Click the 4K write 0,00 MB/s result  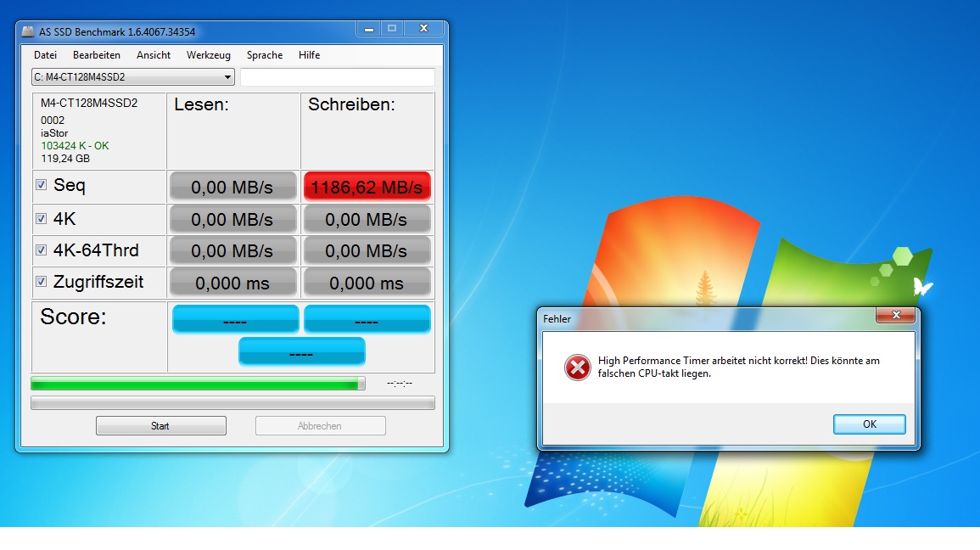point(367,219)
